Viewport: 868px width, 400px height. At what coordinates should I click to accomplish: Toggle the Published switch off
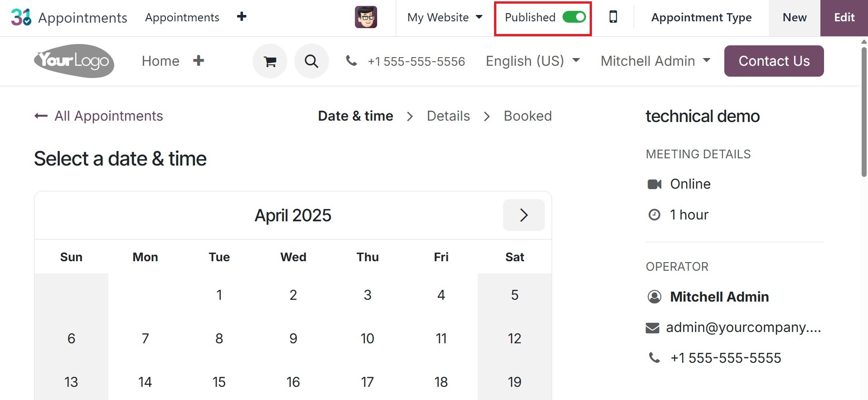574,17
